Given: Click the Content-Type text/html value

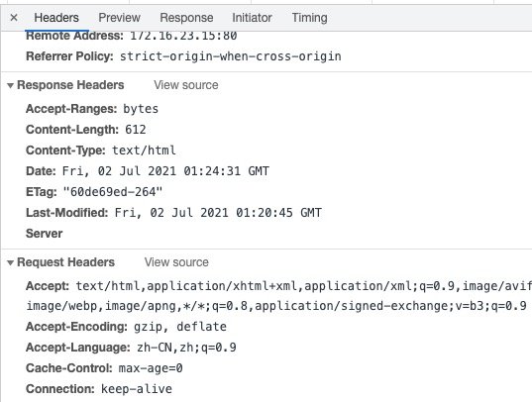Looking at the screenshot, I should [x=144, y=151].
